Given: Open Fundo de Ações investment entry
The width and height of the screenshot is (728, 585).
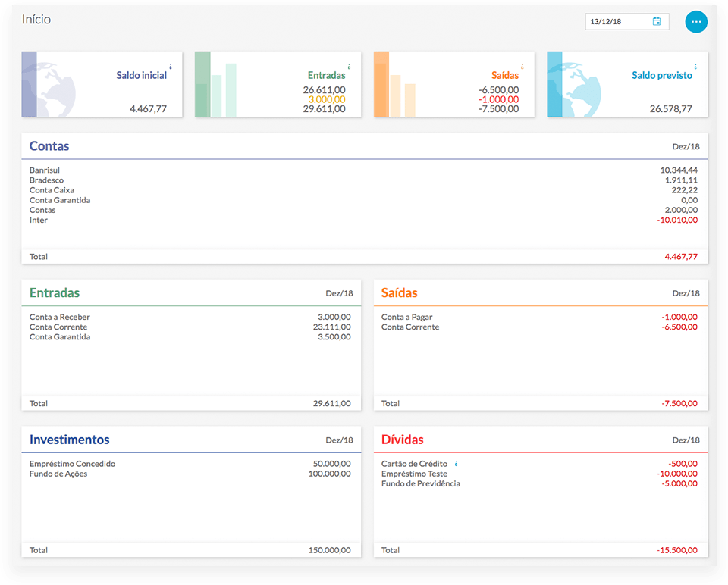Looking at the screenshot, I should tap(58, 474).
